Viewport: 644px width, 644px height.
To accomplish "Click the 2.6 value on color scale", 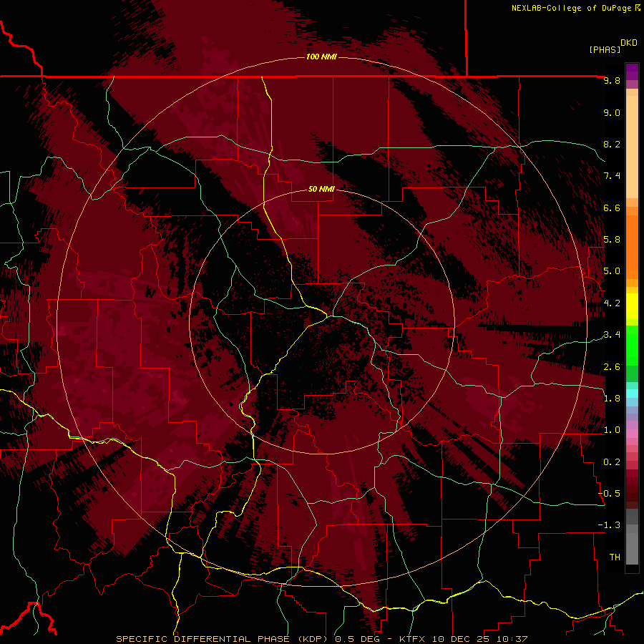I will pos(612,367).
